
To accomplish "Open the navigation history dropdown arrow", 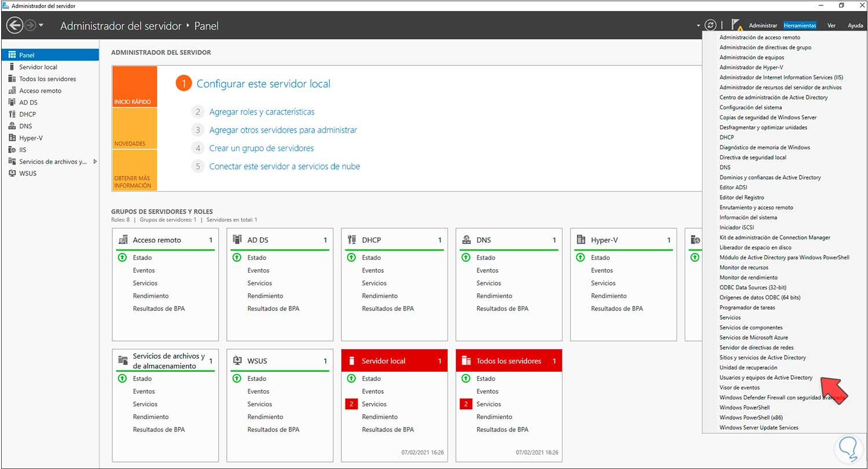I will tap(41, 26).
